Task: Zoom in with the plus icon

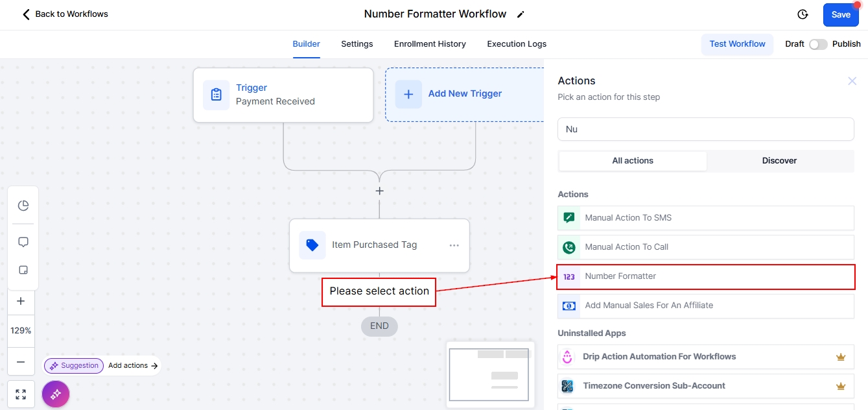Action: (21, 301)
